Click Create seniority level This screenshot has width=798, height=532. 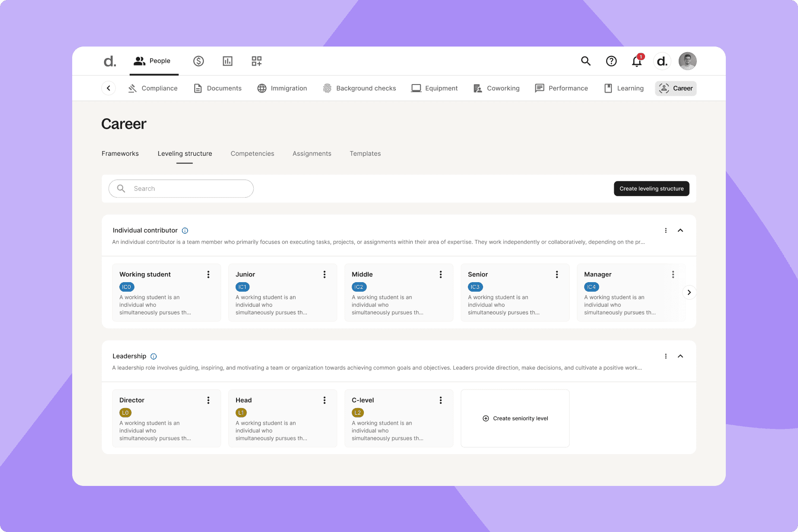515,418
